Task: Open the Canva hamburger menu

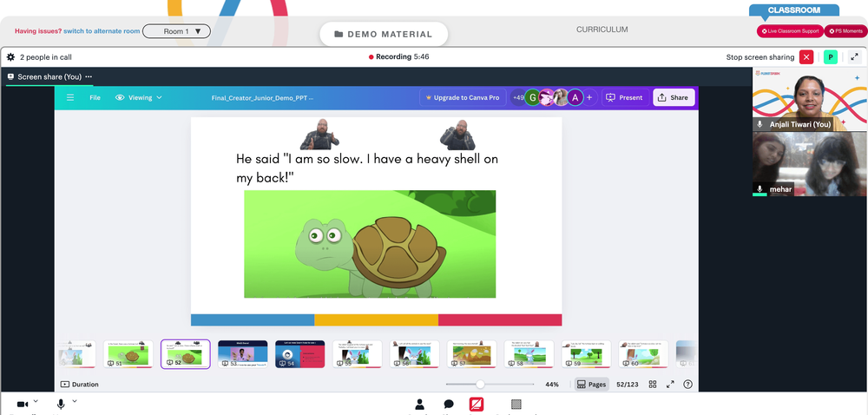Action: pos(70,97)
